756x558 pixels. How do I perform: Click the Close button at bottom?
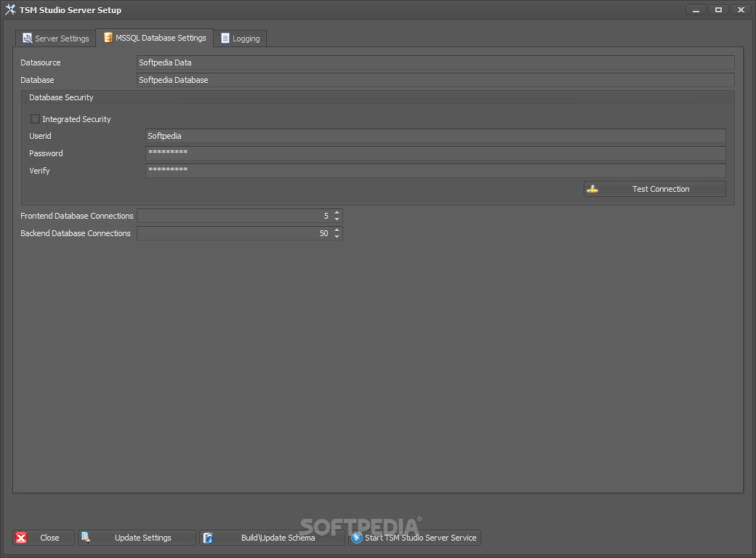tap(44, 538)
